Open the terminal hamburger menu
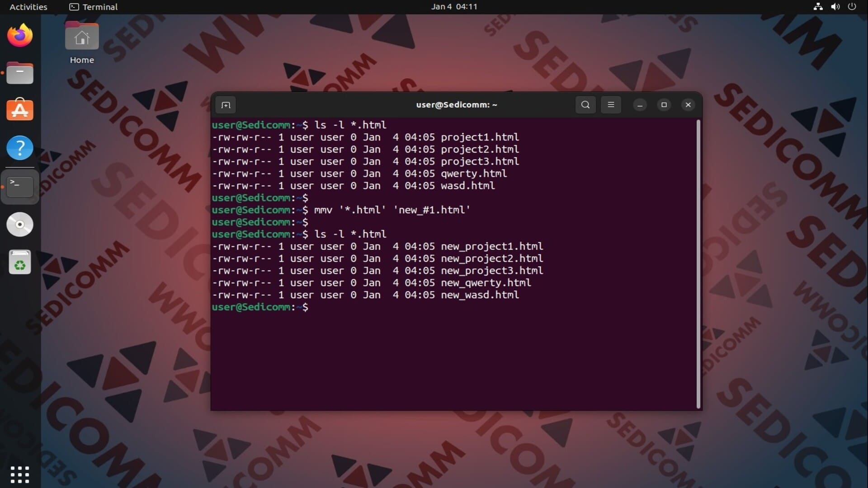The image size is (868, 488). coord(611,105)
